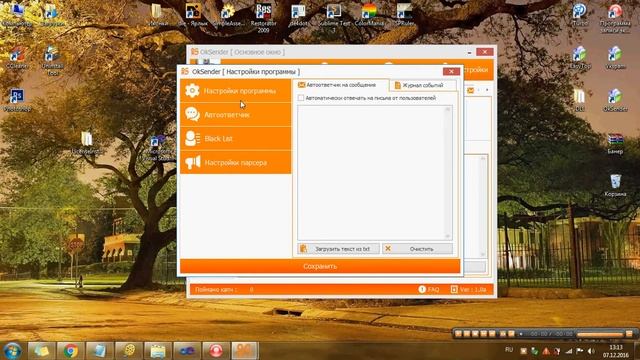Open Google Chrome from the taskbar
The height and width of the screenshot is (360, 640).
point(71,351)
